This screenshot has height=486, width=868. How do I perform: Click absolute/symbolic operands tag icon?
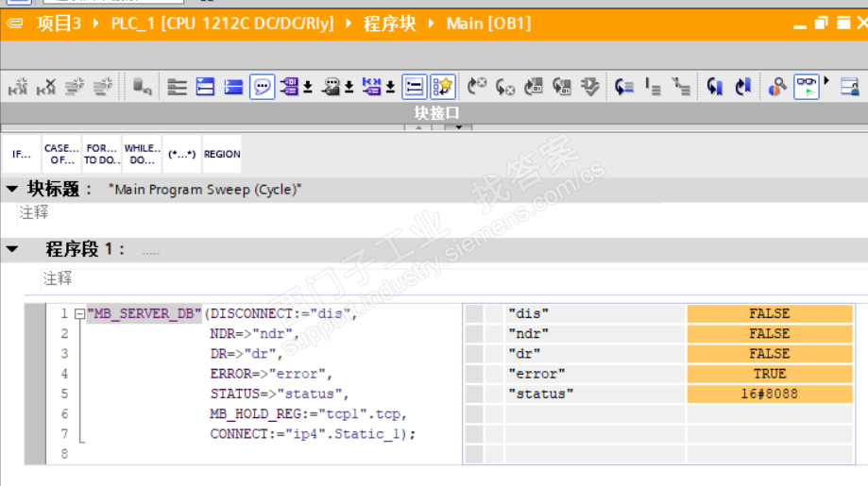[x=289, y=87]
